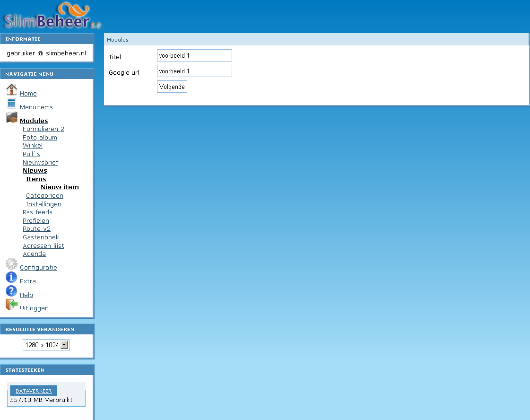Click the 557.13 MB Verbruikt text
The height and width of the screenshot is (420, 530).
[41, 400]
